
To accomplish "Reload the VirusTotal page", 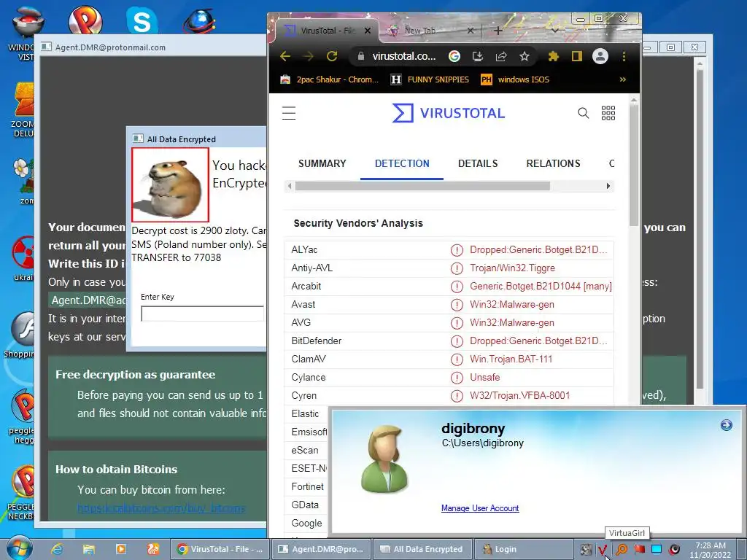I will 332,56.
